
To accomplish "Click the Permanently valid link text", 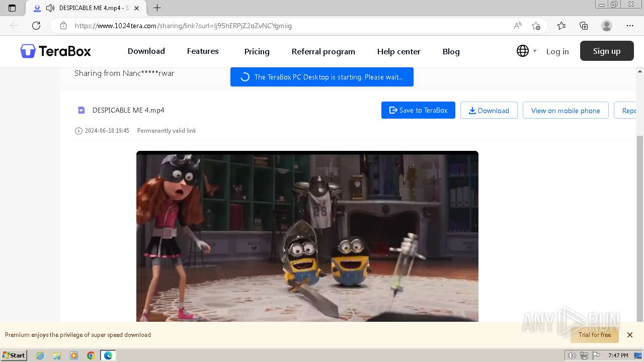I will click(167, 131).
